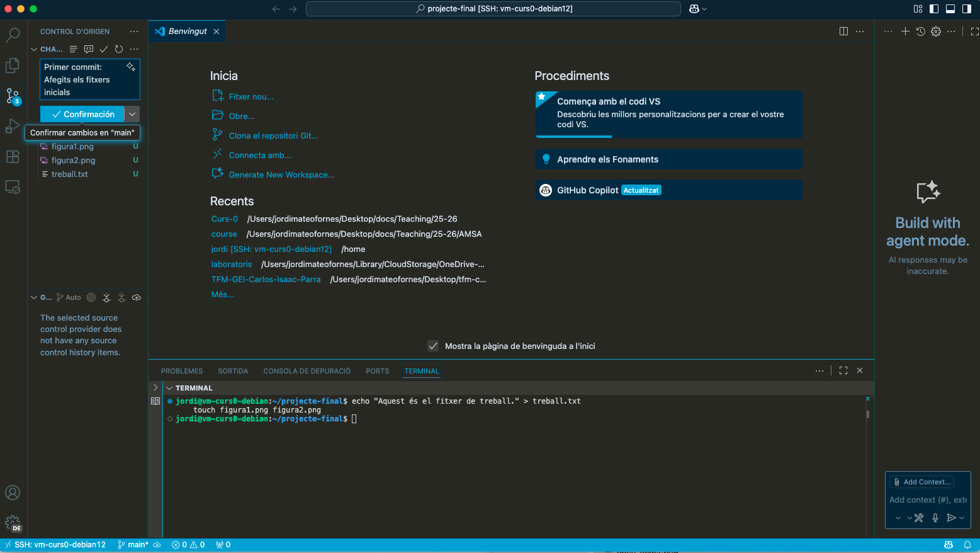The image size is (980, 553).
Task: Open Copilot icon in title bar
Action: pos(694,9)
